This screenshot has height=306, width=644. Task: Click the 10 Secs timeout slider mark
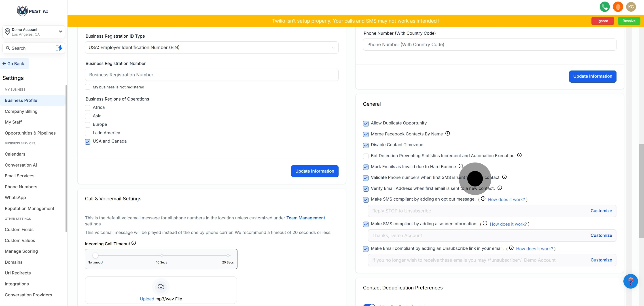coord(162,255)
